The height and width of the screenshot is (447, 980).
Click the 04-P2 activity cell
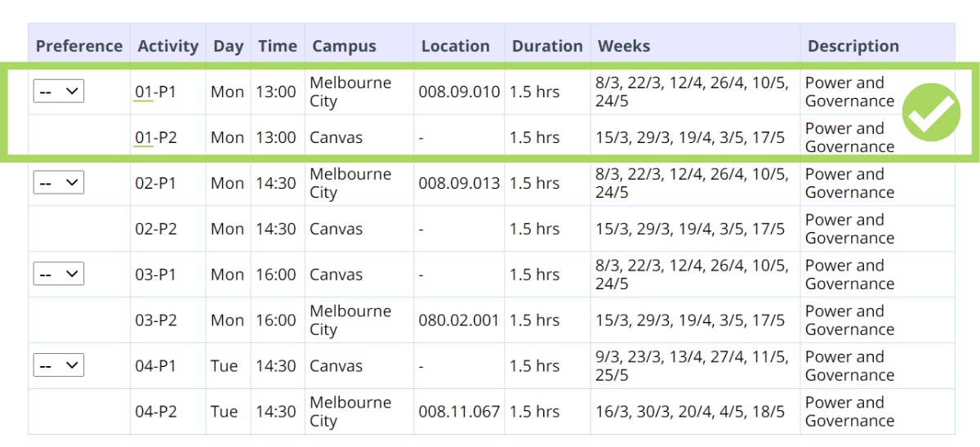pos(155,412)
